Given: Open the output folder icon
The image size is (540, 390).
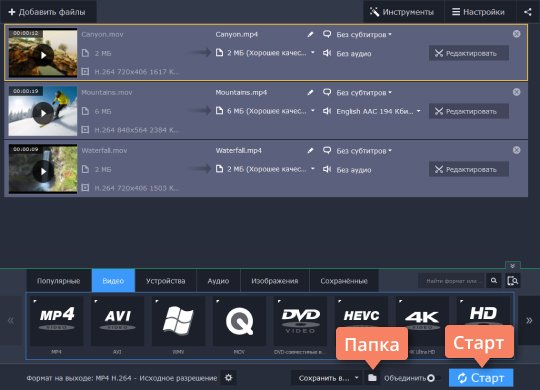Looking at the screenshot, I should [372, 378].
